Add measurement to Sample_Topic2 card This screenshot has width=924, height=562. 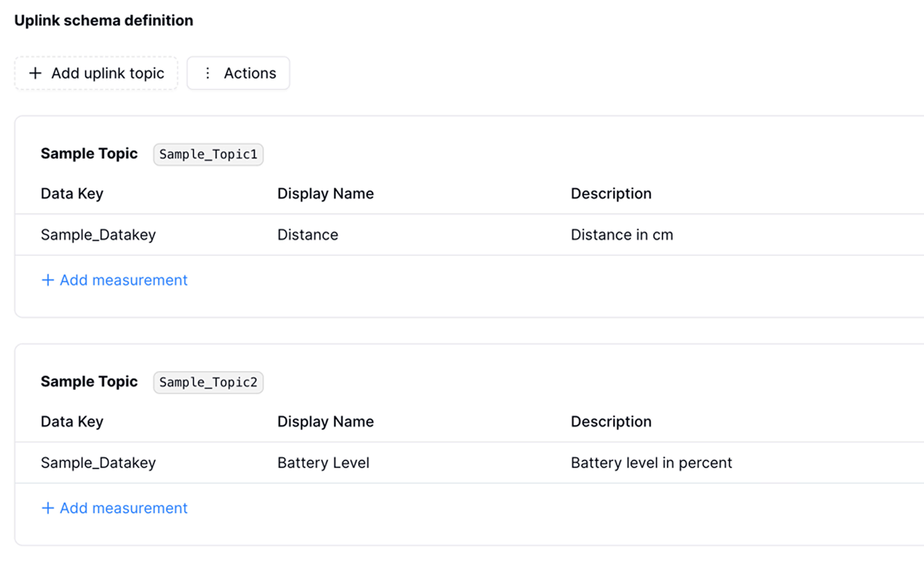pyautogui.click(x=123, y=508)
